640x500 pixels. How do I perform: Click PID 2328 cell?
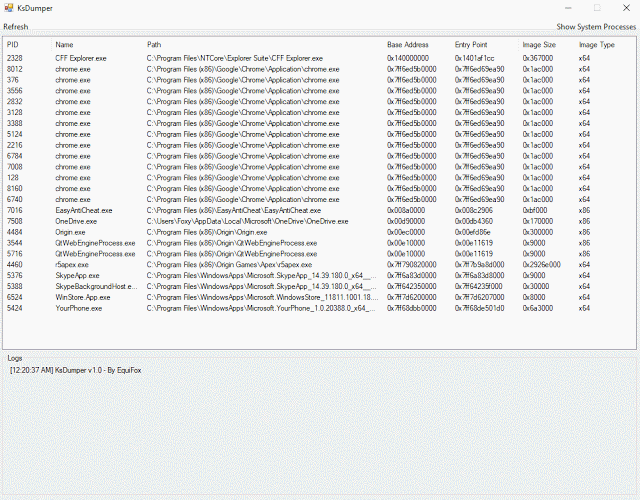point(15,58)
